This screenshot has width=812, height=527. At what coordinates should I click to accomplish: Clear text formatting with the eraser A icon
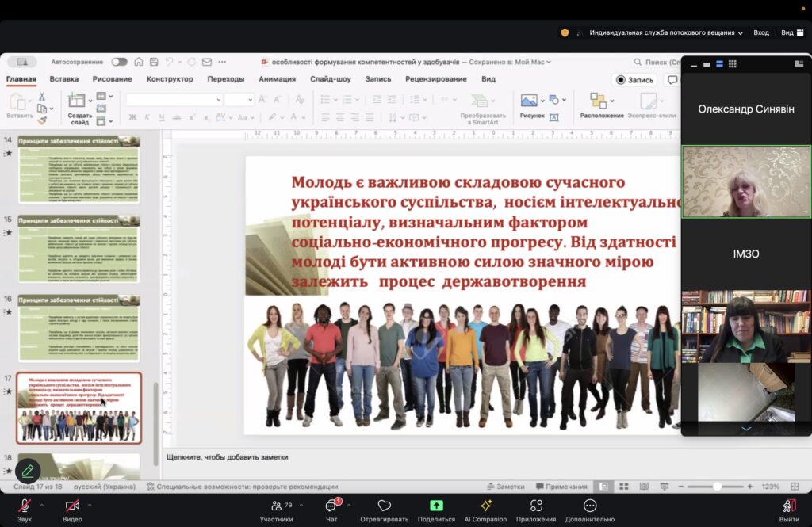299,99
